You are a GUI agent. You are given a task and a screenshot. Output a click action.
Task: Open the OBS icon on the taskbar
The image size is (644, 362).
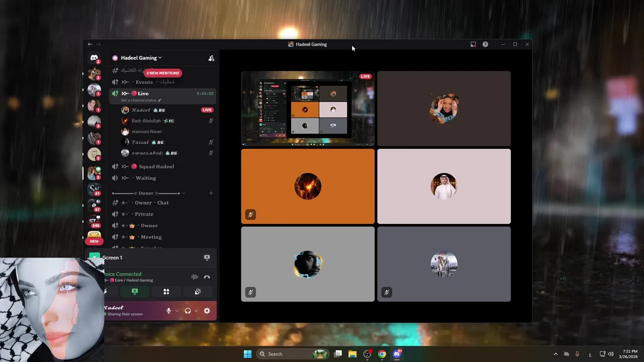tap(367, 354)
